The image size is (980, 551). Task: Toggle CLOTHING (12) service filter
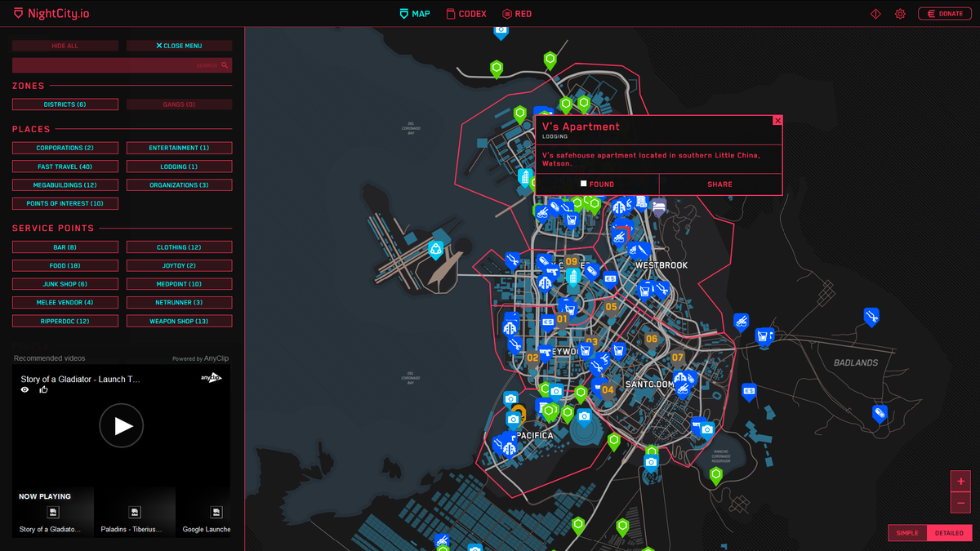click(179, 247)
